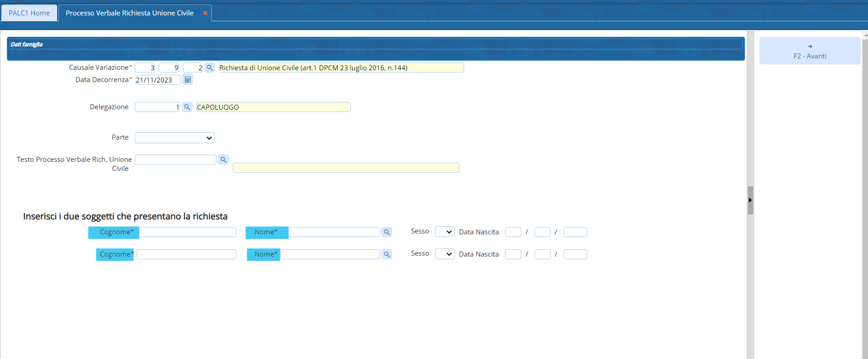Click the Testo Processo Verbale Rich. Unione Civile label
The height and width of the screenshot is (359, 868).
point(74,164)
